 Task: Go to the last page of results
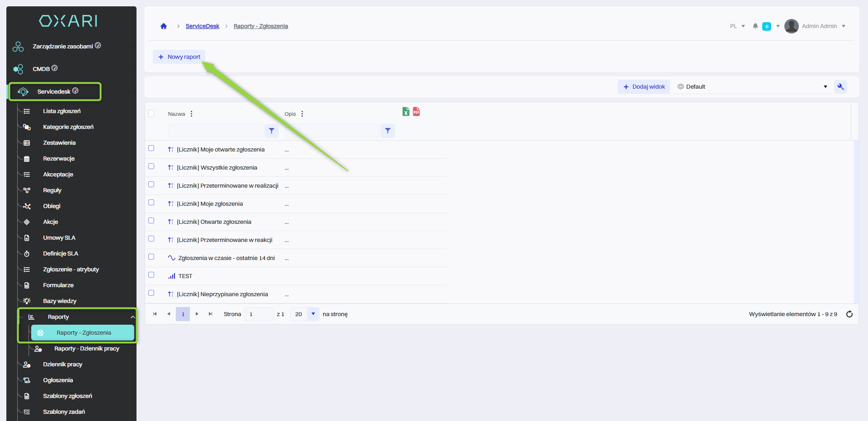(x=210, y=314)
